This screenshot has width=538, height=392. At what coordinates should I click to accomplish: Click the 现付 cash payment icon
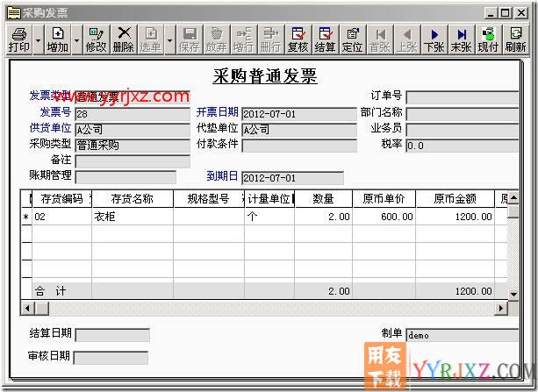click(488, 39)
